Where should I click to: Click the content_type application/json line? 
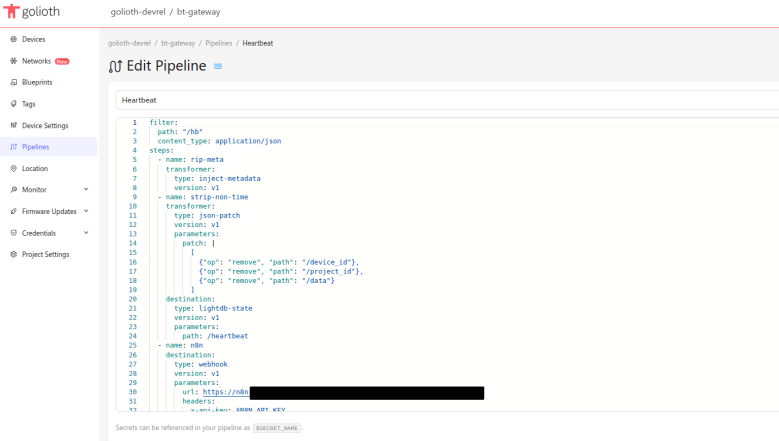(219, 141)
